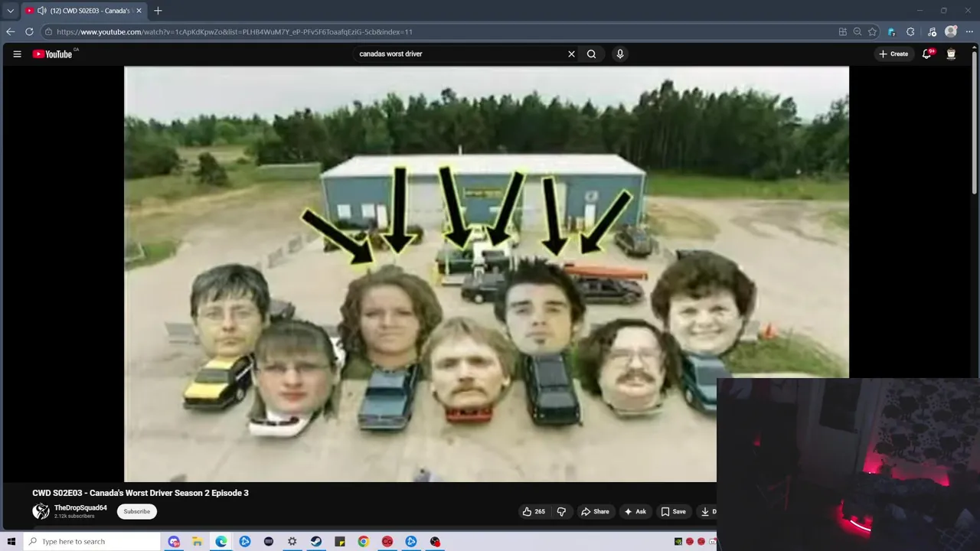Dislike the video

click(x=561, y=511)
